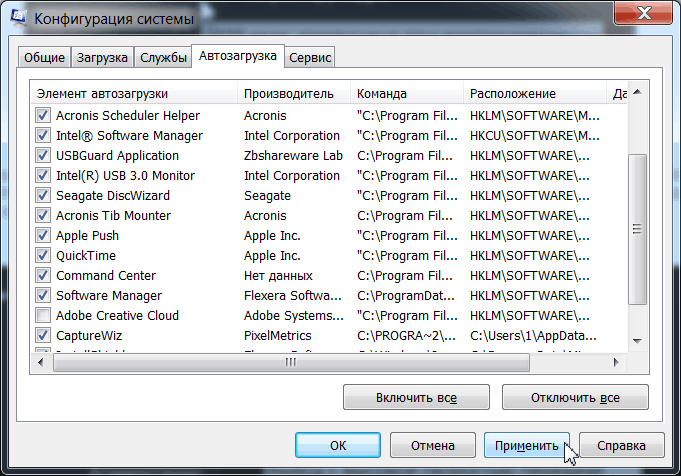
Task: Uncheck Seagate DiscWizard startup item
Action: coord(43,195)
